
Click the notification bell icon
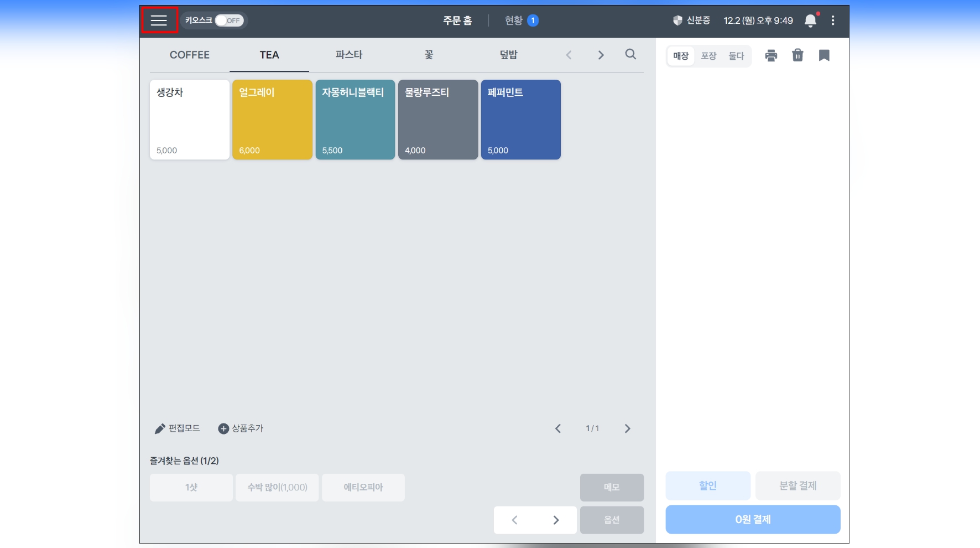tap(810, 21)
